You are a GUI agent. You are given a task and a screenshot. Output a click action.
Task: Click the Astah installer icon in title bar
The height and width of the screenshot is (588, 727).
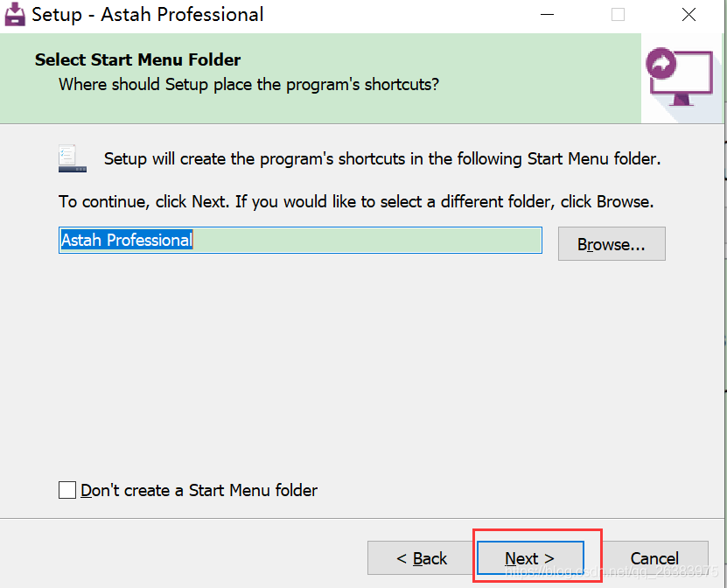click(x=14, y=14)
